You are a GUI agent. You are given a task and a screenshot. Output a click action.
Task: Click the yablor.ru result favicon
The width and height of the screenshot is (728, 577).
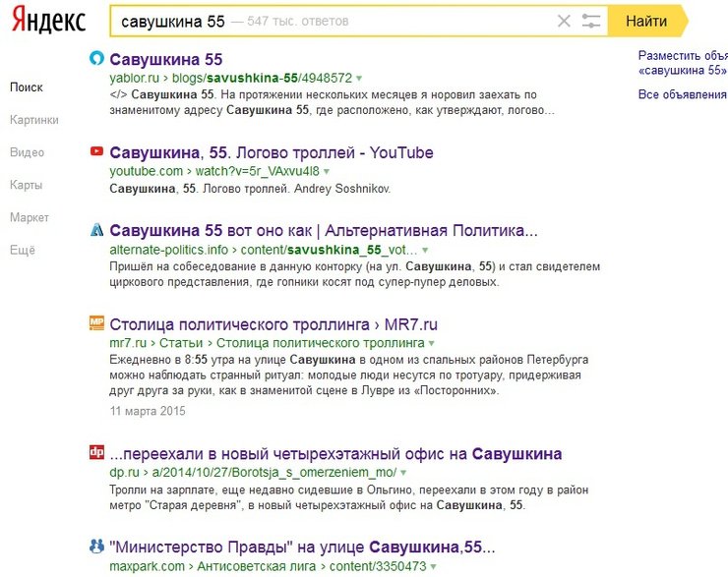pos(96,59)
